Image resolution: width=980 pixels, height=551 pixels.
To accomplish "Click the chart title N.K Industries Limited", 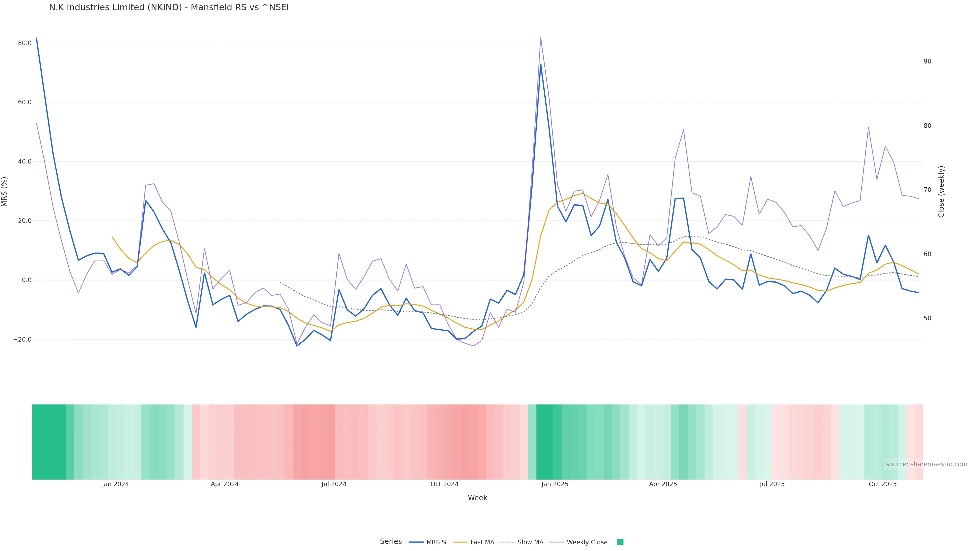I will point(169,8).
